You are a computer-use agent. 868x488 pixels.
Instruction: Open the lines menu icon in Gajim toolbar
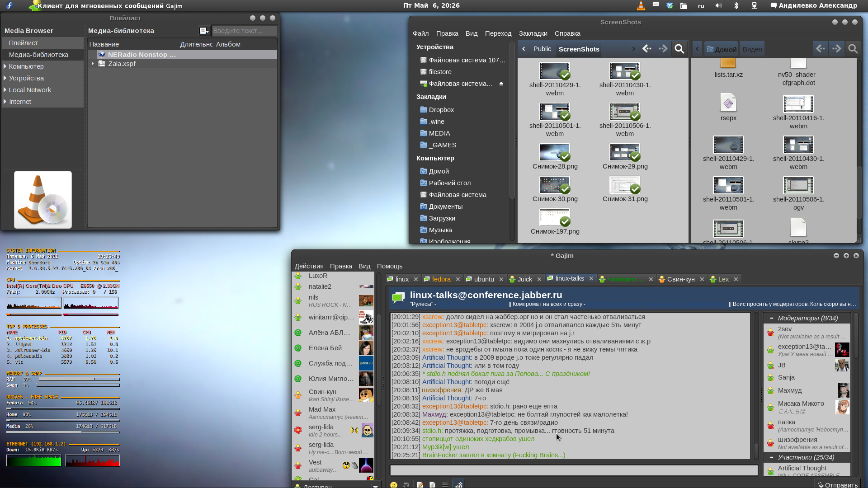(445, 484)
